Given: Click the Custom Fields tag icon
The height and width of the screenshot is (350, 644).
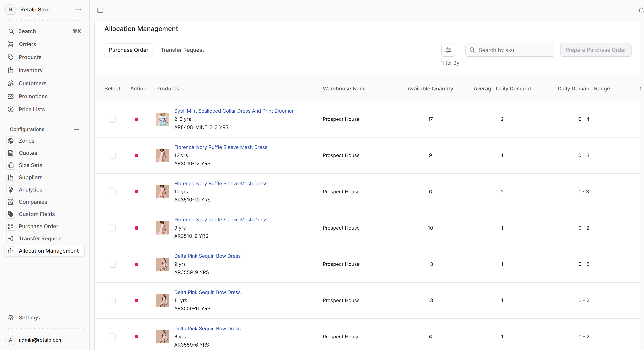Looking at the screenshot, I should 11,214.
